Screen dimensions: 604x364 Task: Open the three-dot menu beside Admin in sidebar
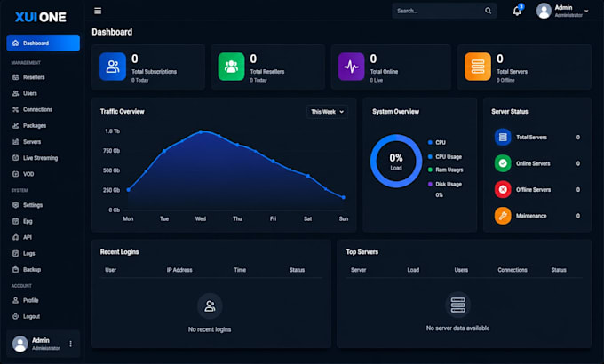[70, 344]
